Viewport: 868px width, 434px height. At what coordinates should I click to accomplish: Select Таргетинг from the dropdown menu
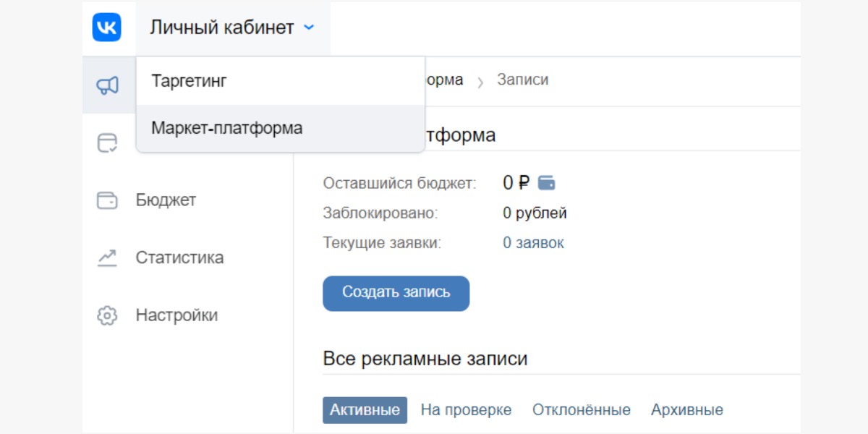[280, 81]
